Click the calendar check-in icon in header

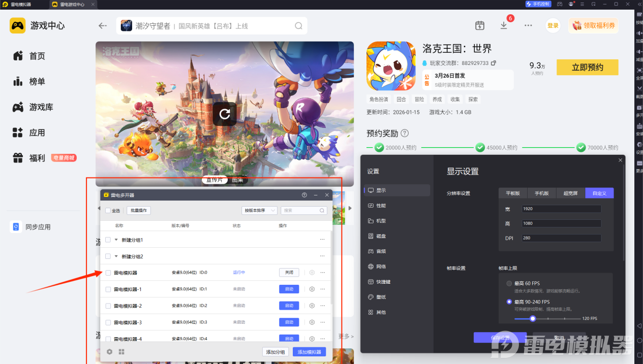pos(479,25)
